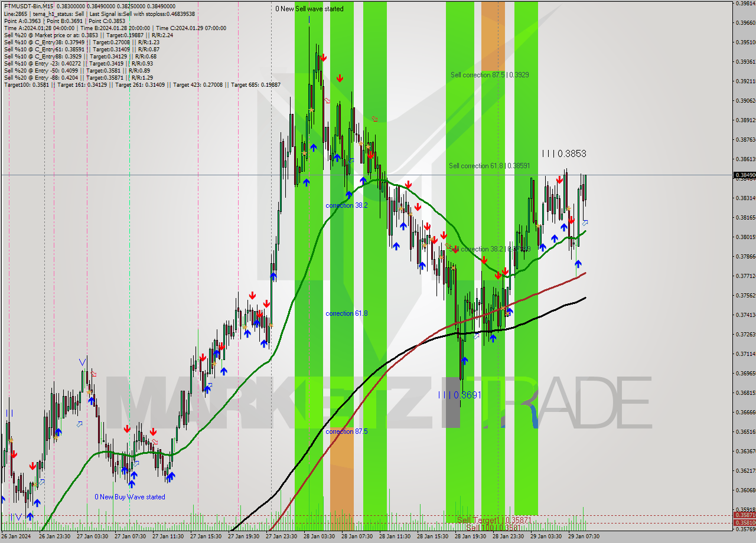Viewport: 756px width, 543px height.
Task: Select the '0 New Buy Wave started' label
Action: tap(130, 497)
